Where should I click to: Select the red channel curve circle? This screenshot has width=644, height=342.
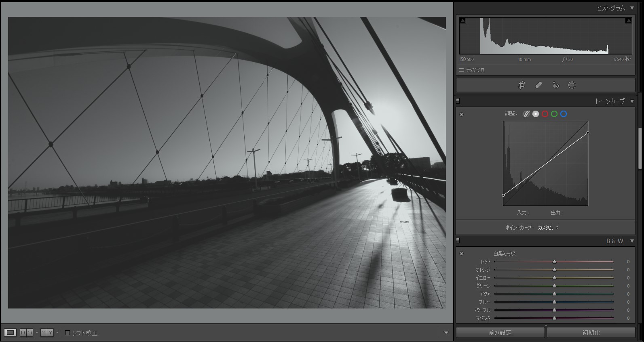click(x=545, y=114)
